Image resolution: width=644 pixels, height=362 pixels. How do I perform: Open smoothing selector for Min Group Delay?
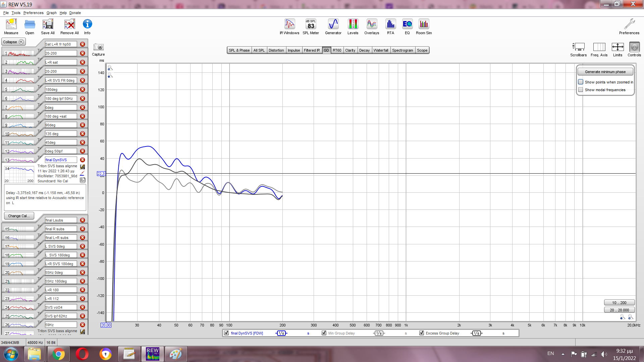(x=379, y=333)
